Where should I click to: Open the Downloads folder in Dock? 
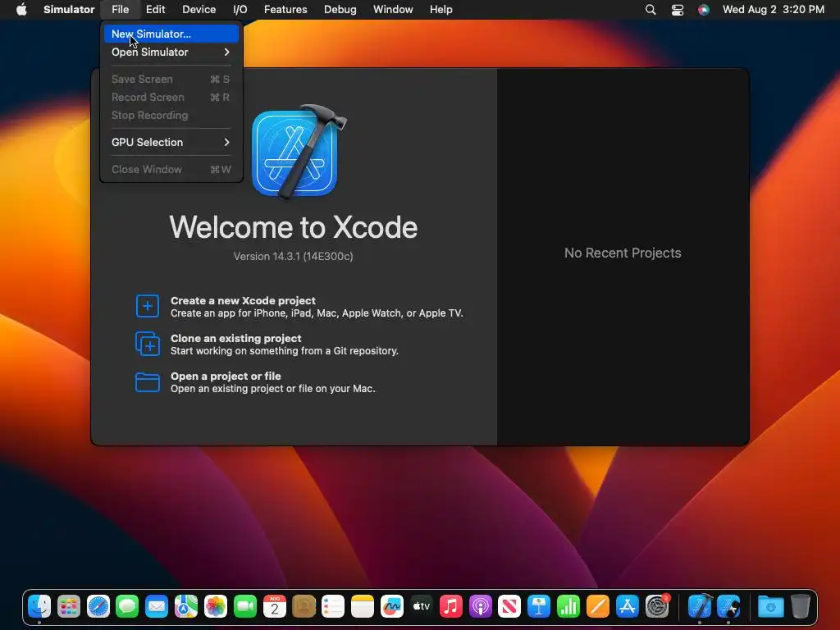771,606
